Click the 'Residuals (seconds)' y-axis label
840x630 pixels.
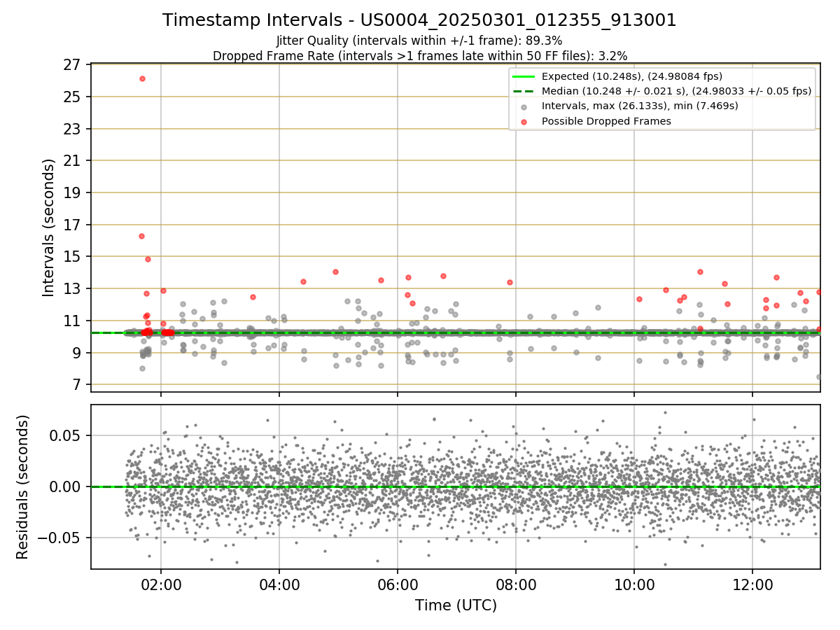(x=23, y=487)
